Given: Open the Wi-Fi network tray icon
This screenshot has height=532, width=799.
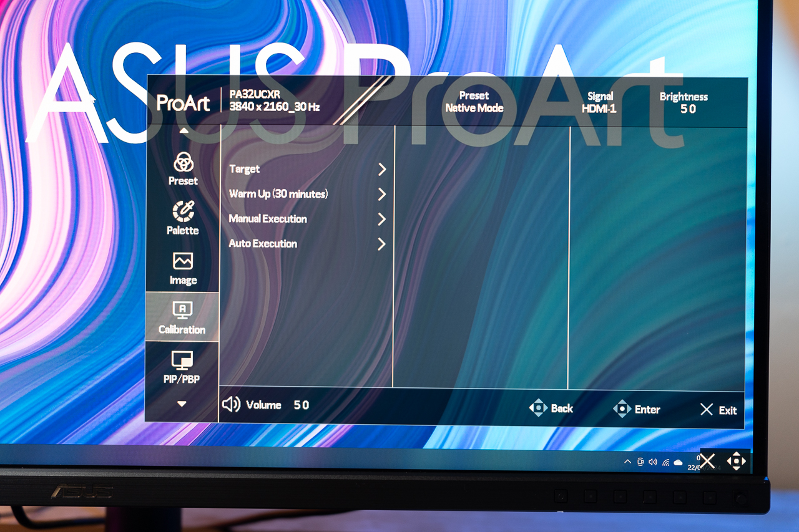Looking at the screenshot, I should pyautogui.click(x=665, y=462).
